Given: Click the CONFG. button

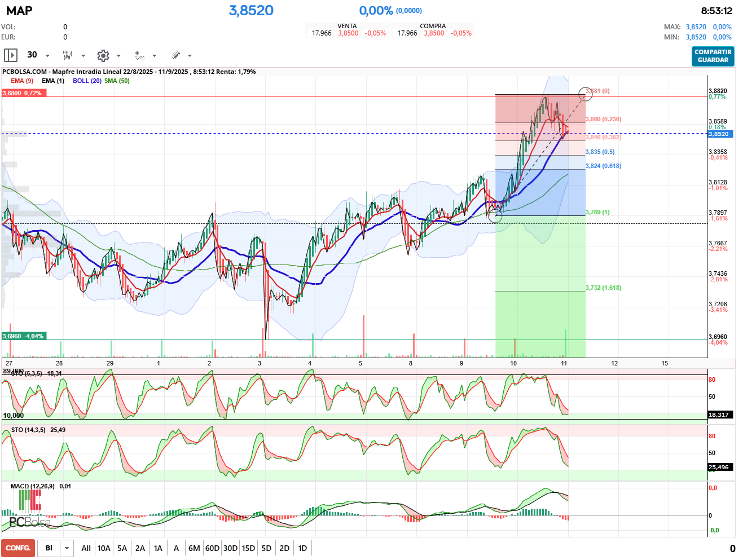Looking at the screenshot, I should [18, 548].
